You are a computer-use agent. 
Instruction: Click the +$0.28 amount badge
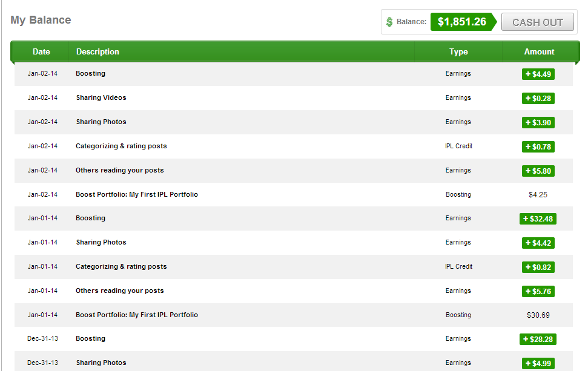538,98
